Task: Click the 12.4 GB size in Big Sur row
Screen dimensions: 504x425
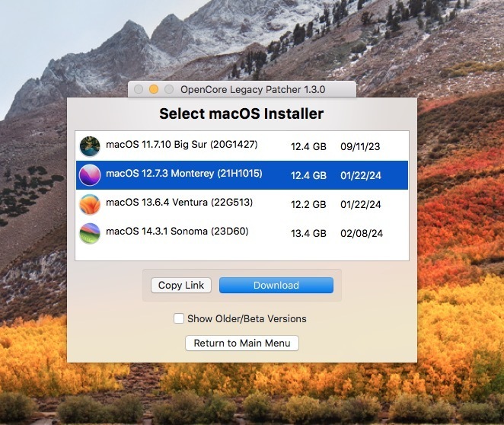Action: tap(308, 146)
